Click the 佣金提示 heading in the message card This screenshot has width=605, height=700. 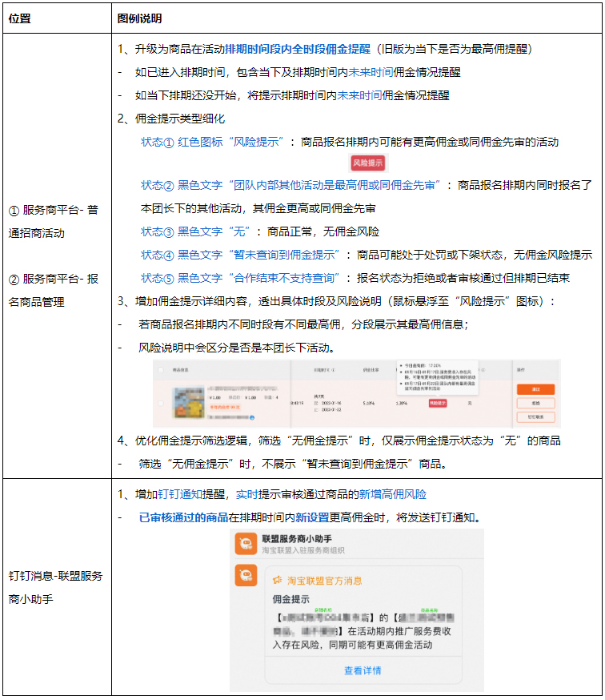291,599
